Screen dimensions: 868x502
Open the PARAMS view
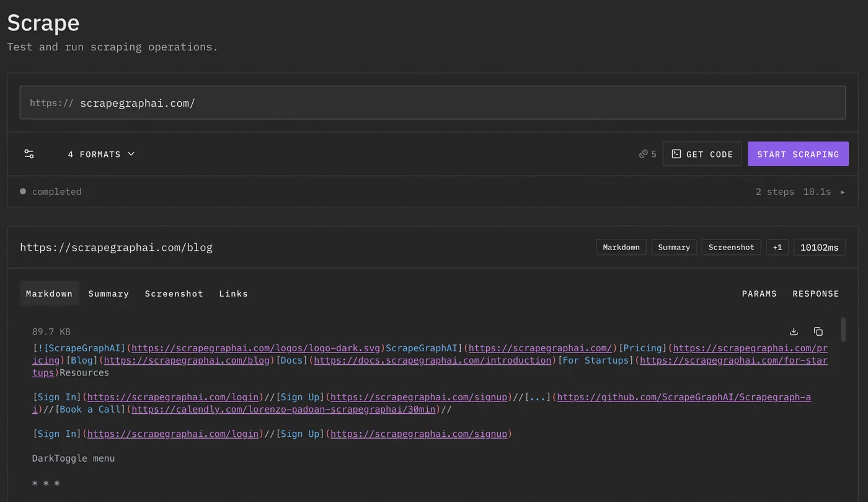click(759, 294)
